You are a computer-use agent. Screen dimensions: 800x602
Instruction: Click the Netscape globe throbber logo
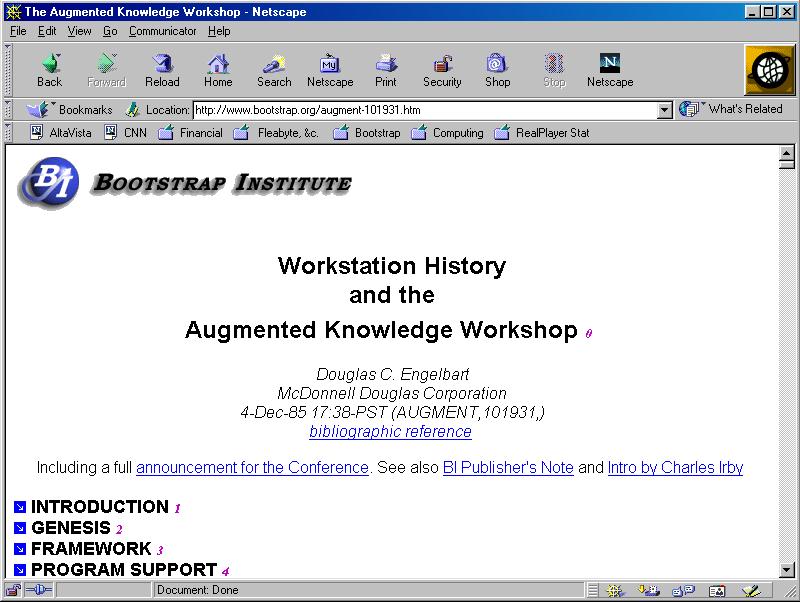click(x=769, y=70)
